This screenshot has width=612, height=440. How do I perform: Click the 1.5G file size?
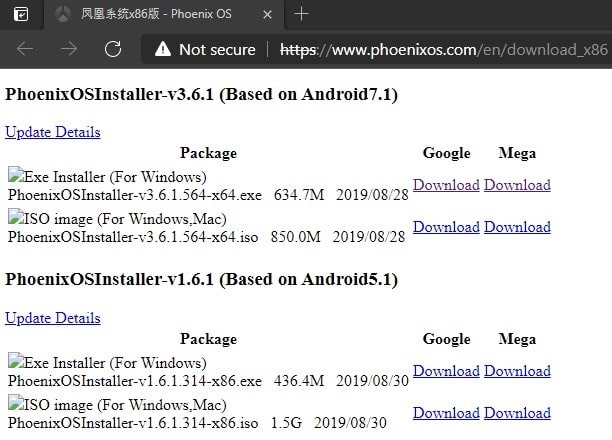tap(286, 423)
